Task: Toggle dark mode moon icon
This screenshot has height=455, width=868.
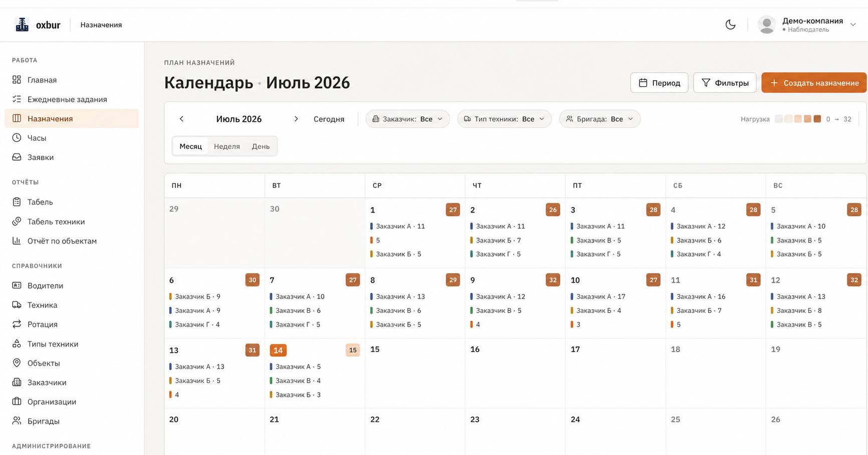Action: 730,25
